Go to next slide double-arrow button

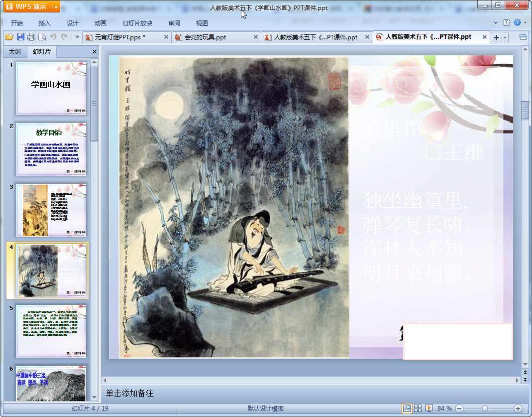(525, 380)
